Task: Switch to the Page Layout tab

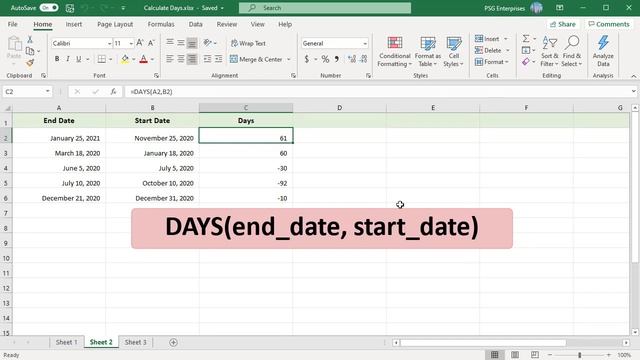Action: 115,24
